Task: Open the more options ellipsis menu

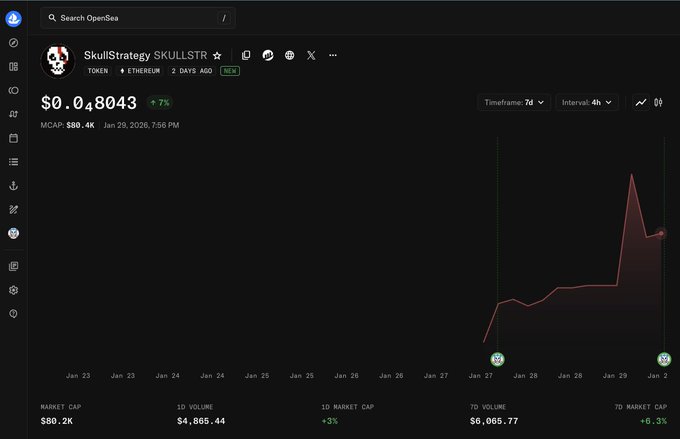Action: [333, 55]
